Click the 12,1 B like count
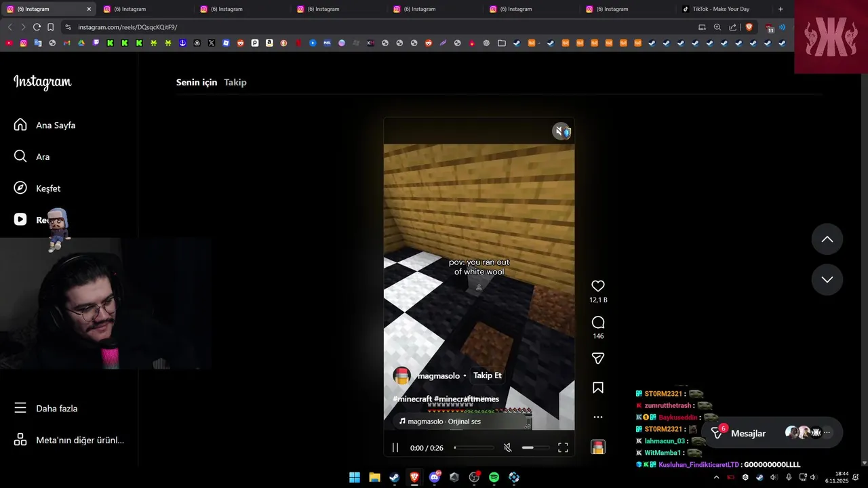 [598, 300]
